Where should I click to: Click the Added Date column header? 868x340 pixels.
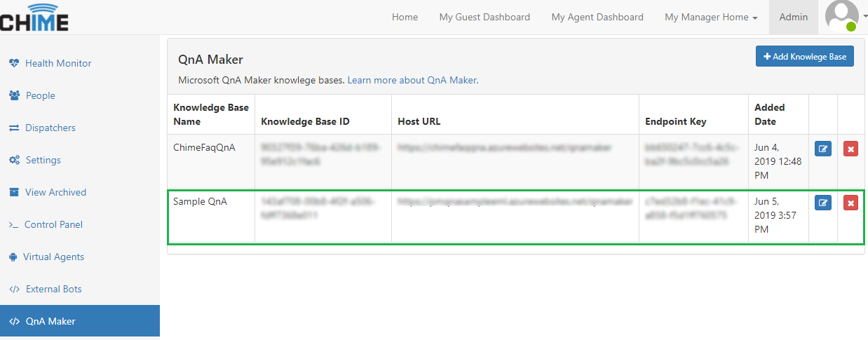coord(778,114)
